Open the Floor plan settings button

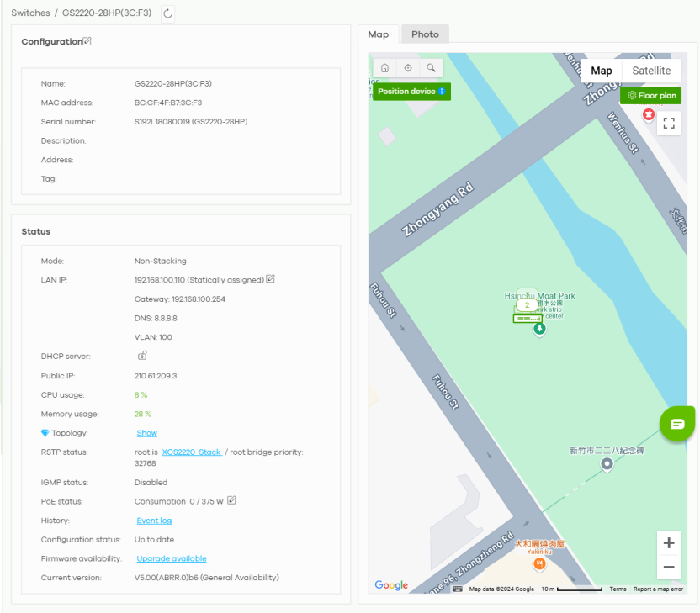click(651, 96)
